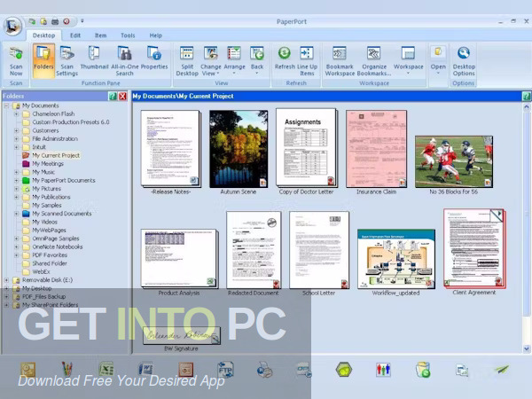Select the -Release Notes- thumbnail
This screenshot has height=399, width=532.
coord(170,148)
